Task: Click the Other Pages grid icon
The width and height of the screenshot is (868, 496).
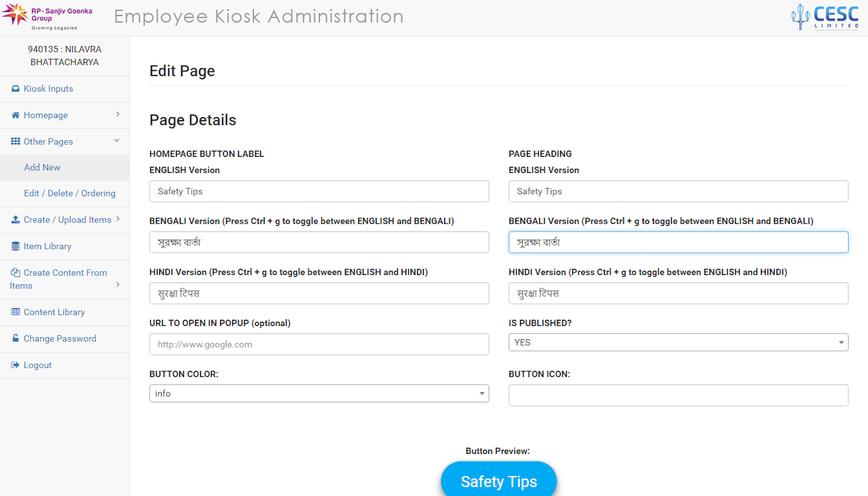Action: click(15, 142)
